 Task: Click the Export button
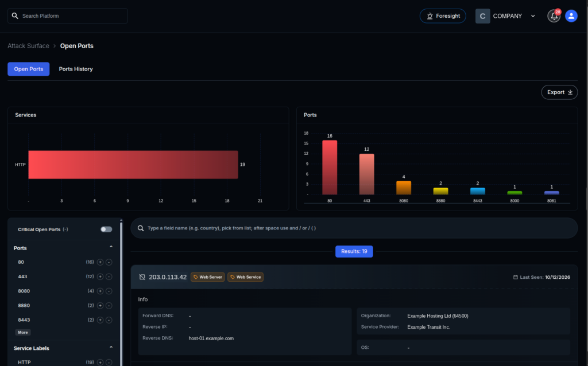(x=559, y=92)
